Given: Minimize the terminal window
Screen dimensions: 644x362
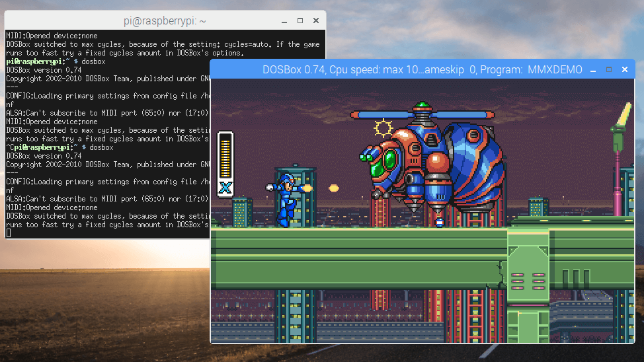Looking at the screenshot, I should 283,20.
